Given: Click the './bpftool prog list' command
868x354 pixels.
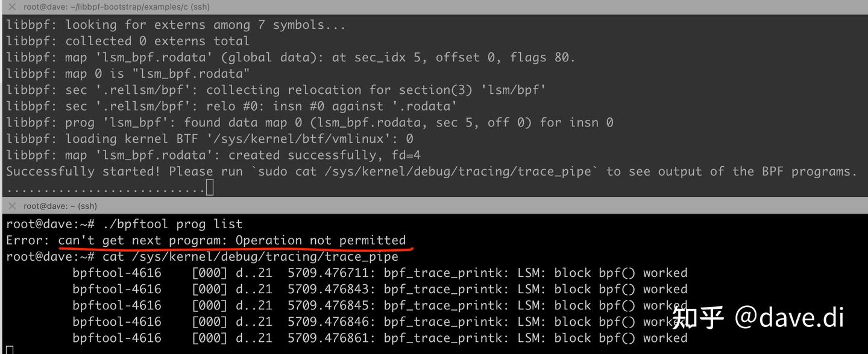Looking at the screenshot, I should tap(172, 224).
